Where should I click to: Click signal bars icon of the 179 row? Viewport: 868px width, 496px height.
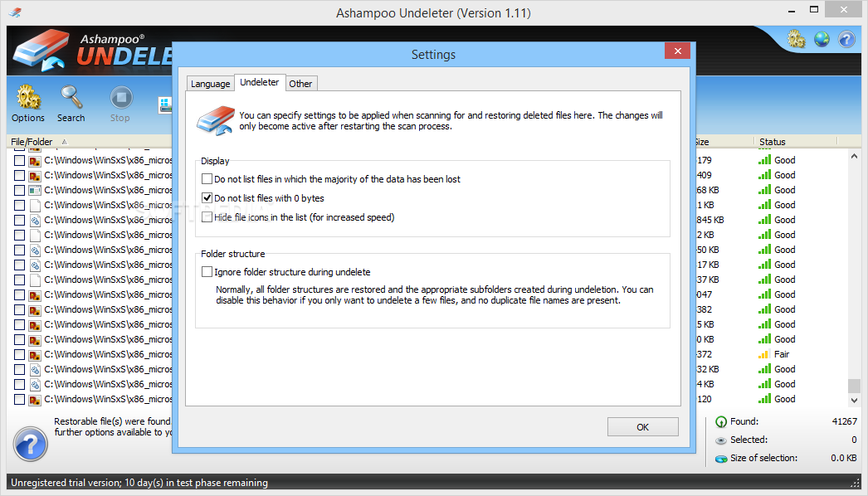coord(764,160)
